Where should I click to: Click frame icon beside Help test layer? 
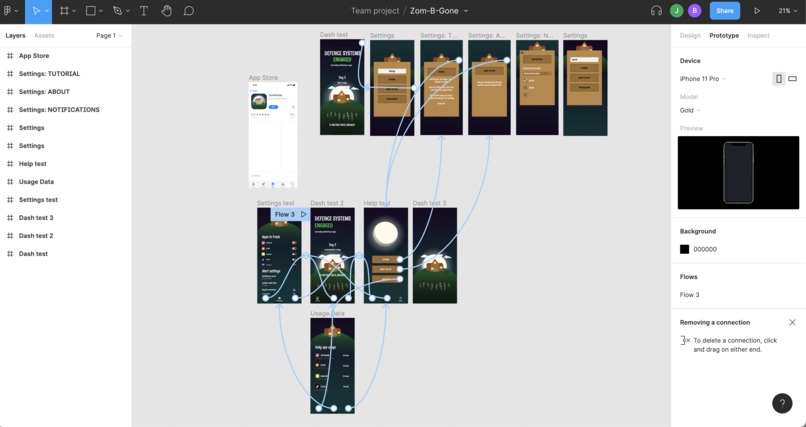(x=10, y=163)
